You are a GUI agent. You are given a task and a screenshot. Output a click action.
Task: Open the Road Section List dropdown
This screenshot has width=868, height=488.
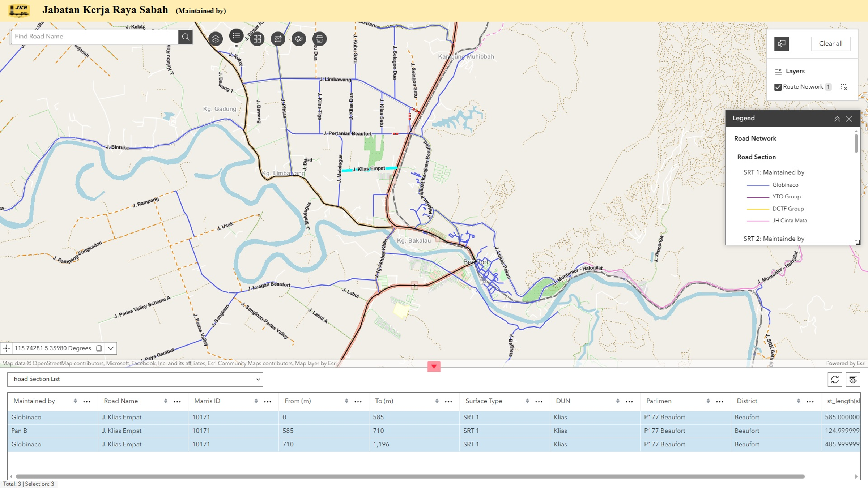135,379
